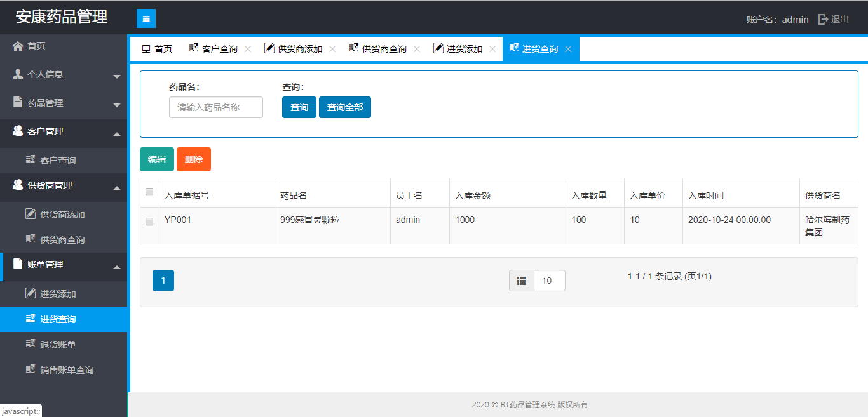Expand the 药品管理 menu arrow

pos(117,105)
